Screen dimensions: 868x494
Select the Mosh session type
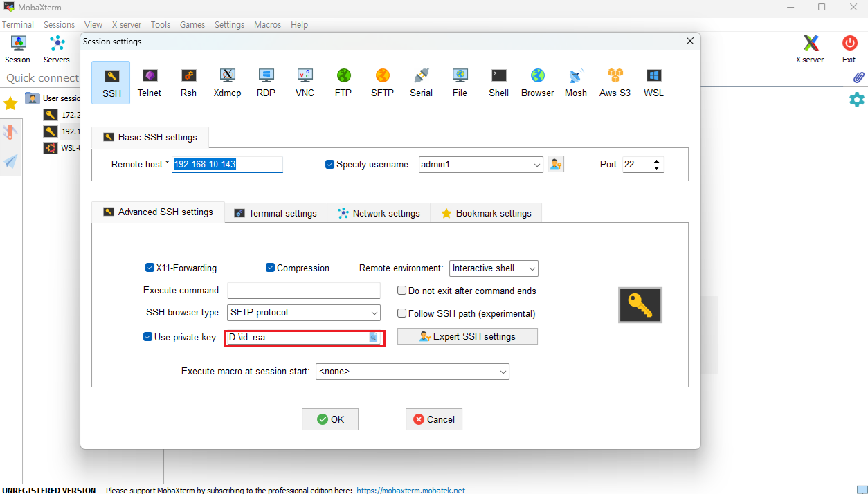click(x=576, y=82)
